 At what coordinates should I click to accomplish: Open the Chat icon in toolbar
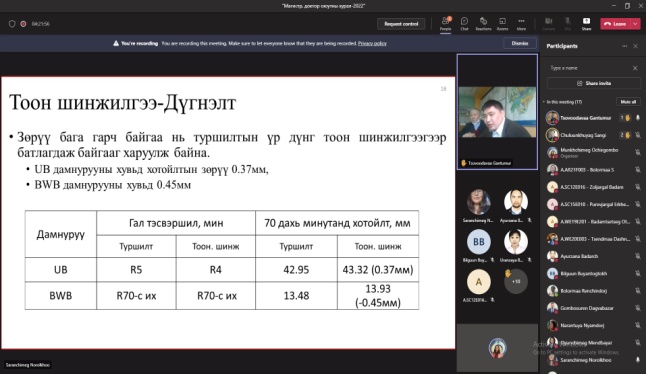pyautogui.click(x=464, y=23)
